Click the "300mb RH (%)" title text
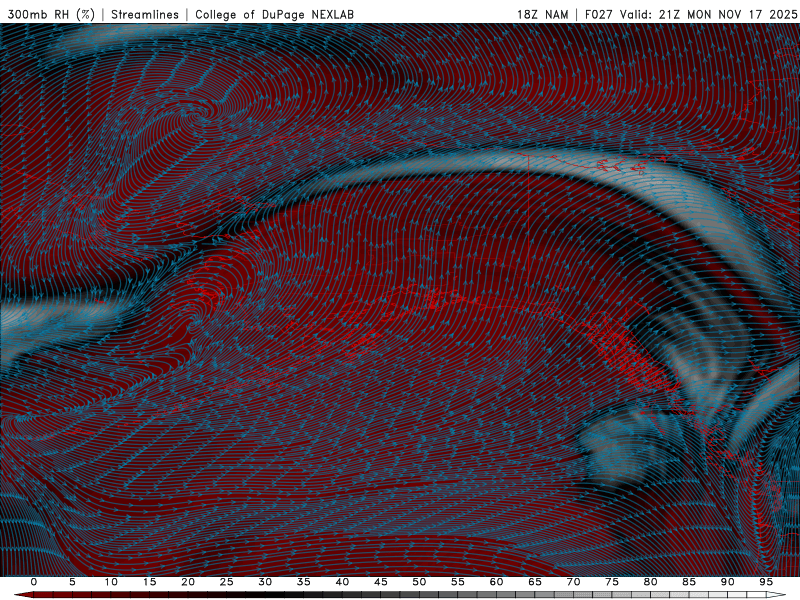 [x=51, y=15]
